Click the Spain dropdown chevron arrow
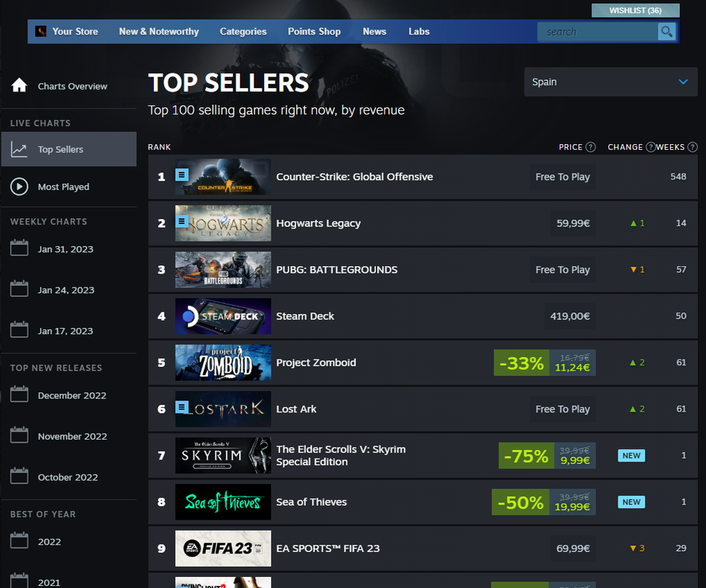The height and width of the screenshot is (588, 706). [683, 82]
